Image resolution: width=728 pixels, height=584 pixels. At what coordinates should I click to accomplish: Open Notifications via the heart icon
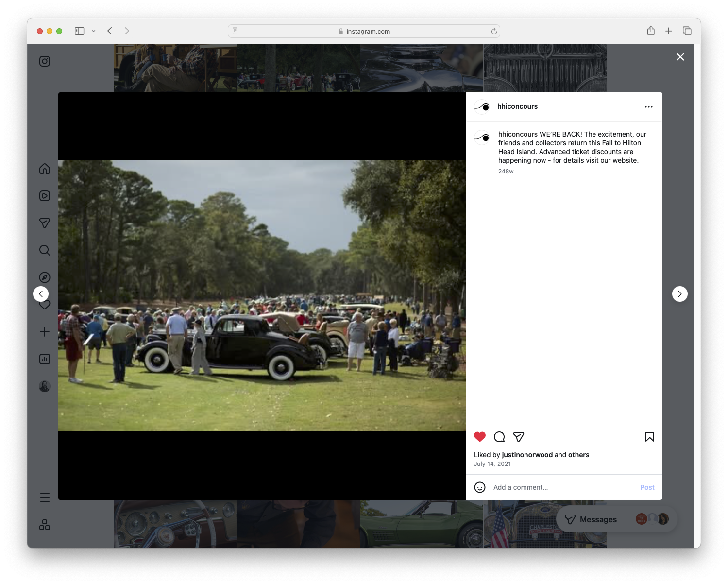point(44,305)
